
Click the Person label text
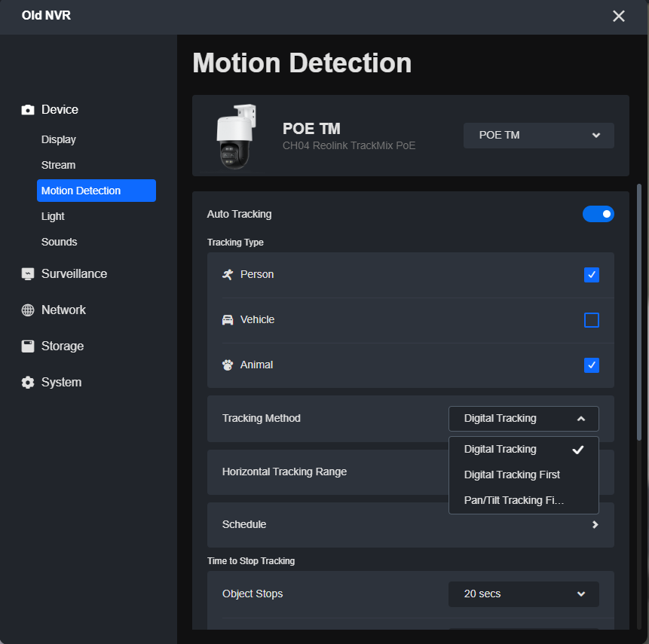256,275
